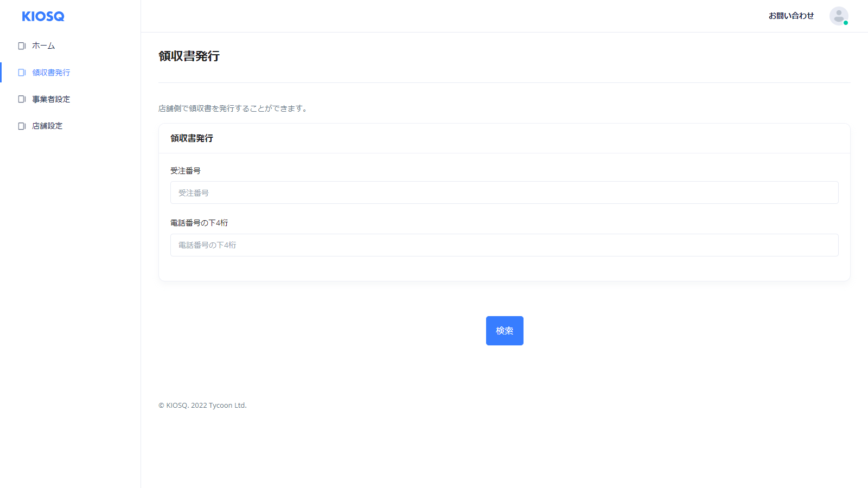The image size is (868, 488).
Task: Click the 領収書発行 card title
Action: (x=192, y=138)
